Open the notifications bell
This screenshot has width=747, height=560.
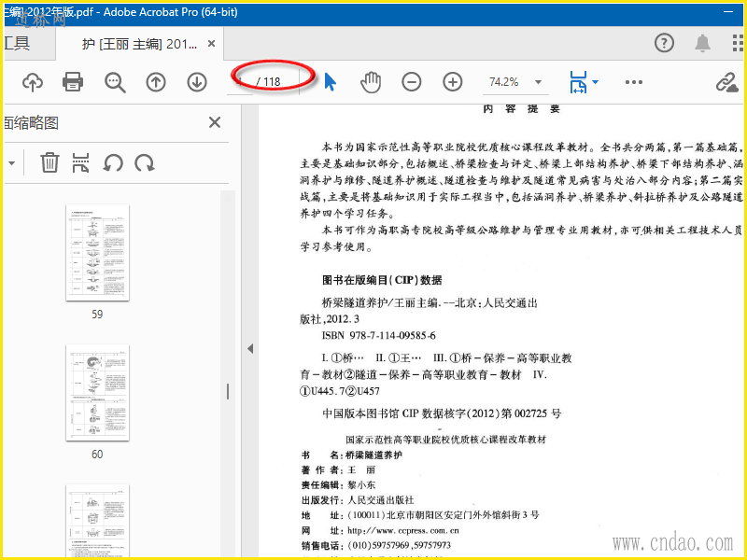tap(703, 43)
